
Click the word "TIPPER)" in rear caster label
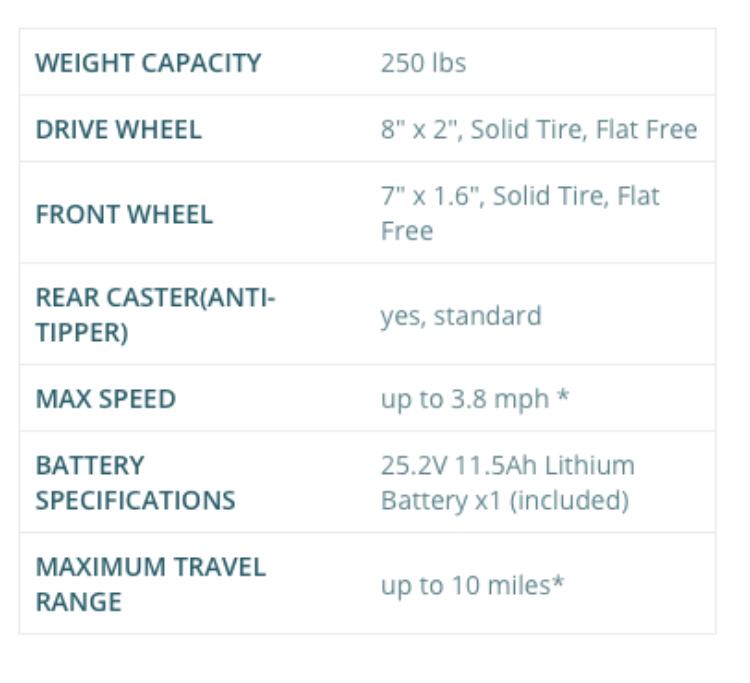tap(81, 333)
